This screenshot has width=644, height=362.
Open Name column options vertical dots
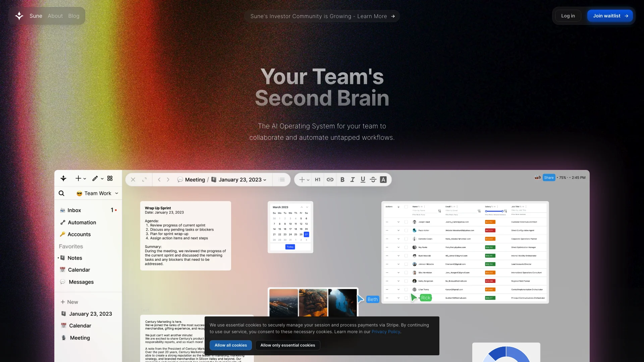pos(424,206)
